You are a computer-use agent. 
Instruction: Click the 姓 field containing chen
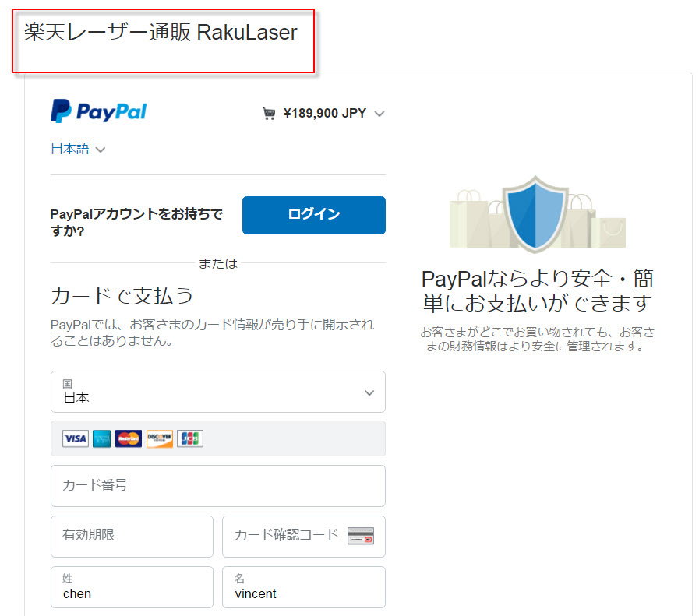[x=132, y=587]
